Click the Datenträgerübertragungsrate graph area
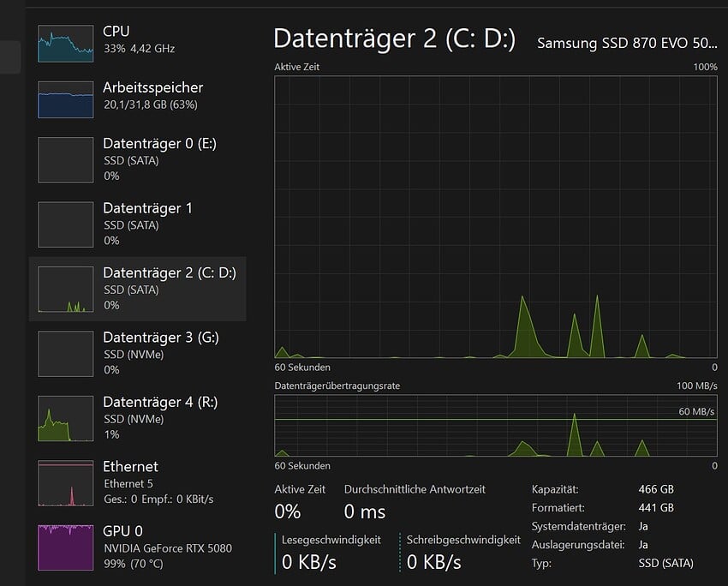This screenshot has width=728, height=586. point(495,428)
